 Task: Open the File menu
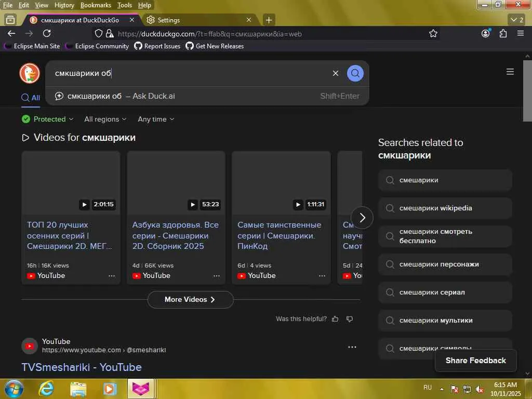pos(7,5)
